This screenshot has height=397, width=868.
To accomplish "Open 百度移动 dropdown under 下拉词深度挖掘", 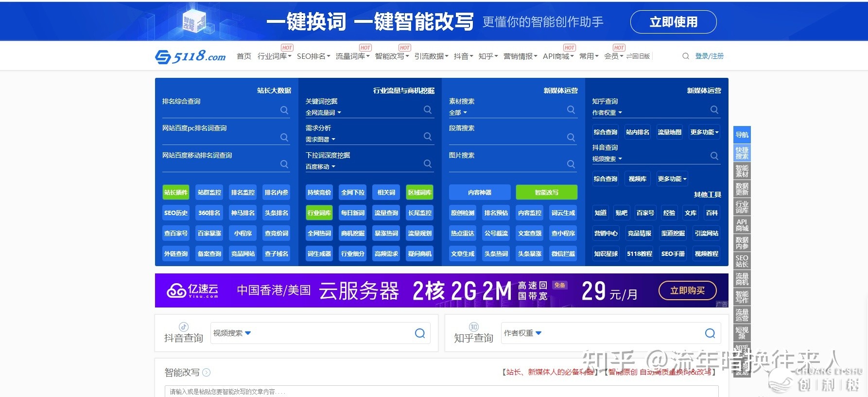I will pos(320,166).
